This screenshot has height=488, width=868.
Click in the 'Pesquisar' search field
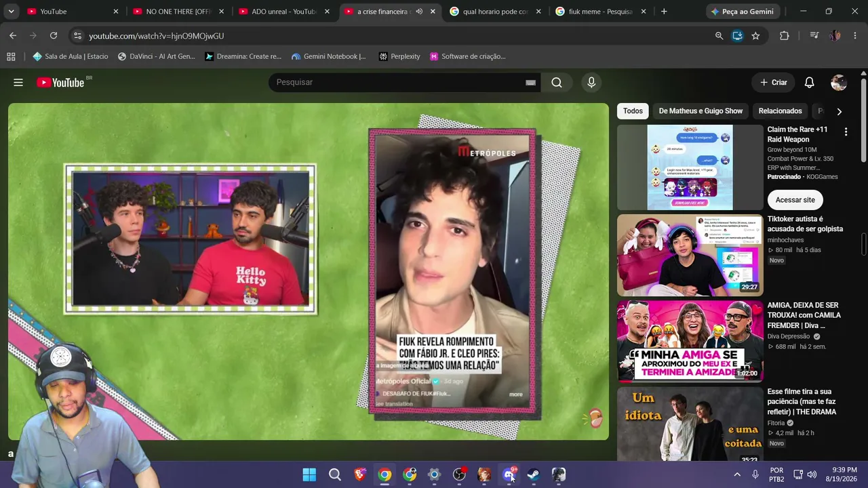(x=397, y=83)
